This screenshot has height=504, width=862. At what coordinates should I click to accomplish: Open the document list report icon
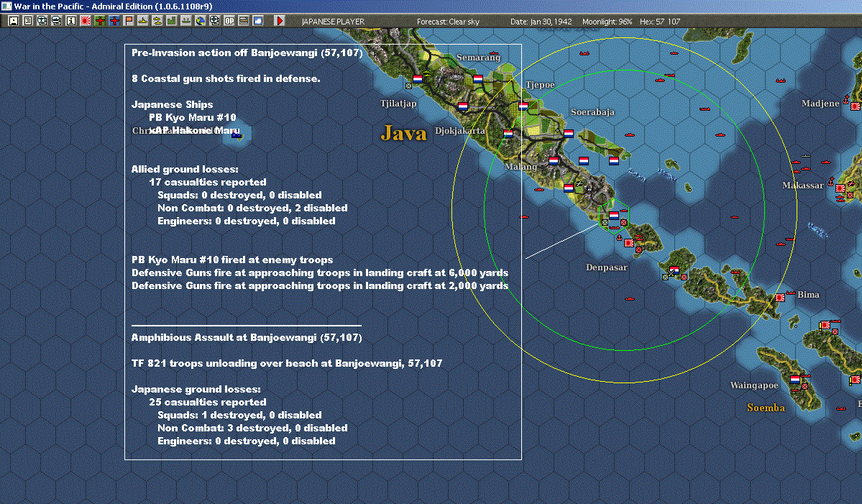[x=28, y=21]
